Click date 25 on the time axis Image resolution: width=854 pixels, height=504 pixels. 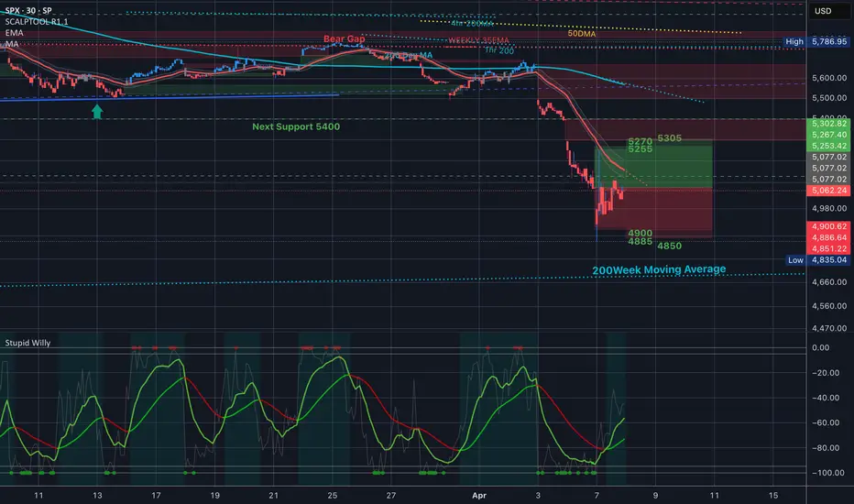coord(333,495)
